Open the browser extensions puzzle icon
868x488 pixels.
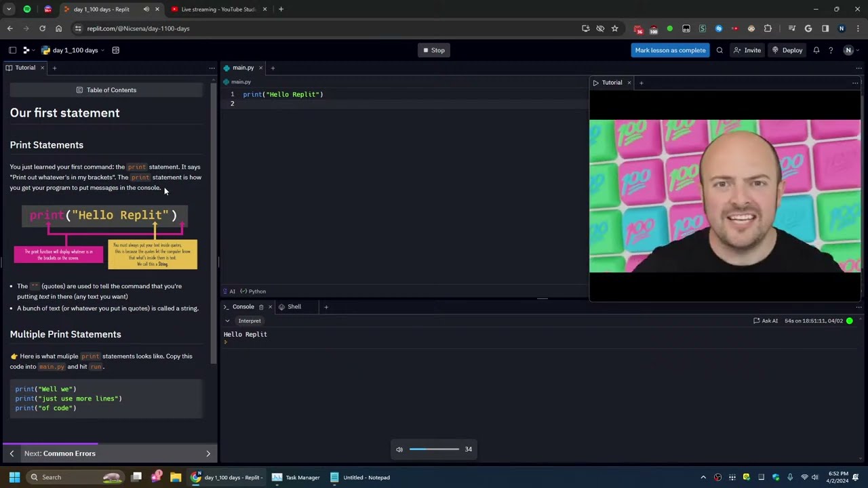coord(768,28)
